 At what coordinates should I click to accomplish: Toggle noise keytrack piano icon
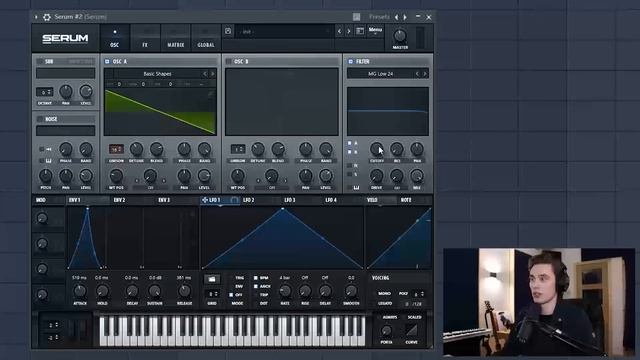48,161
